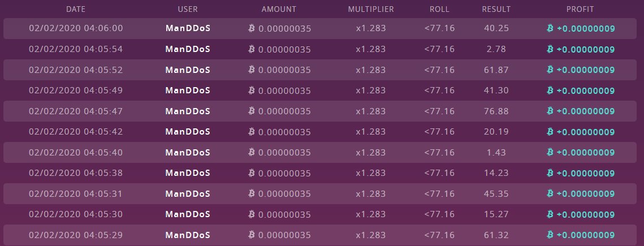Viewport: 644px width, 246px height.
Task: Click the profit bitcoin icon in the 04:05:30 row
Action: point(550,214)
